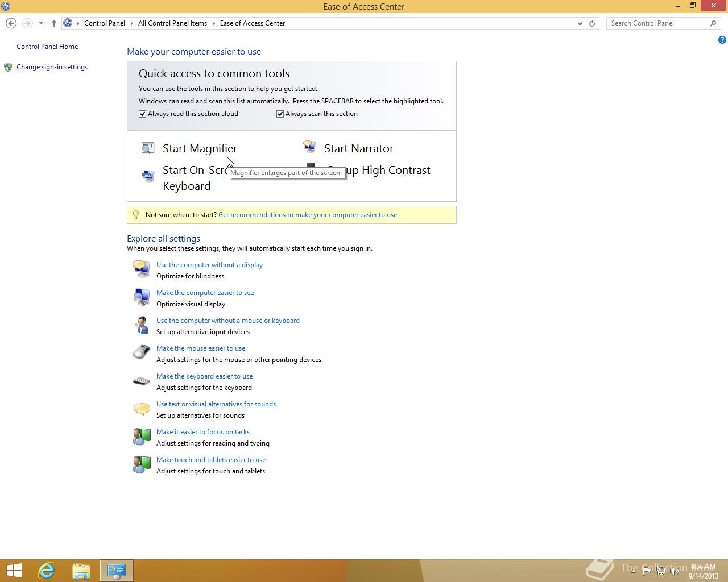Click the shield icon beside sign-in settings
This screenshot has width=728, height=582.
coord(8,67)
